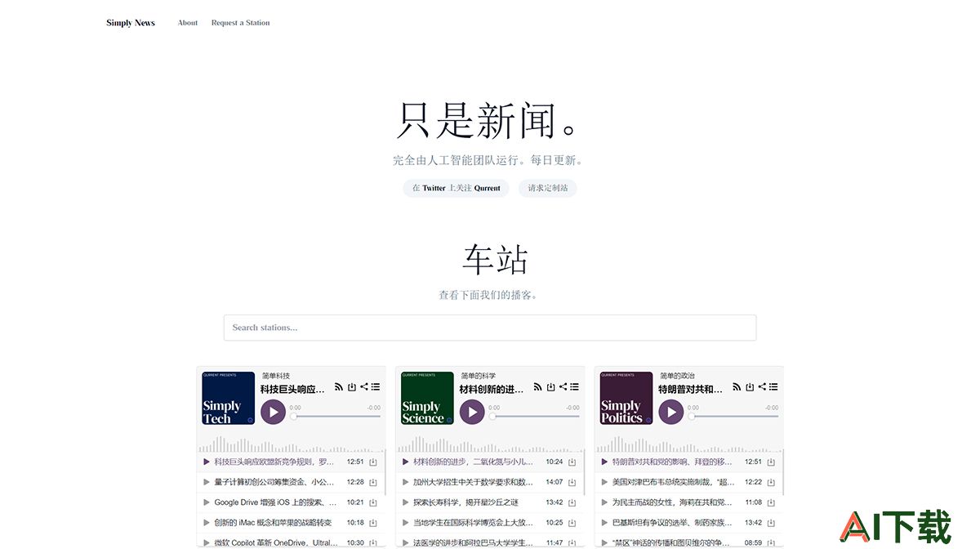Download the 12:51 episode in Simply Politics list
Viewport: 980px width, 549px height.
[x=771, y=462]
